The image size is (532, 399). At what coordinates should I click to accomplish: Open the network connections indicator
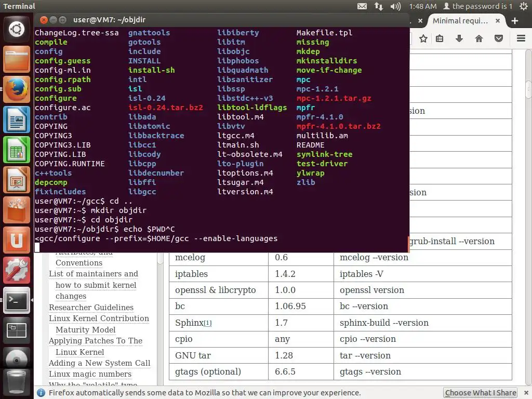point(379,6)
